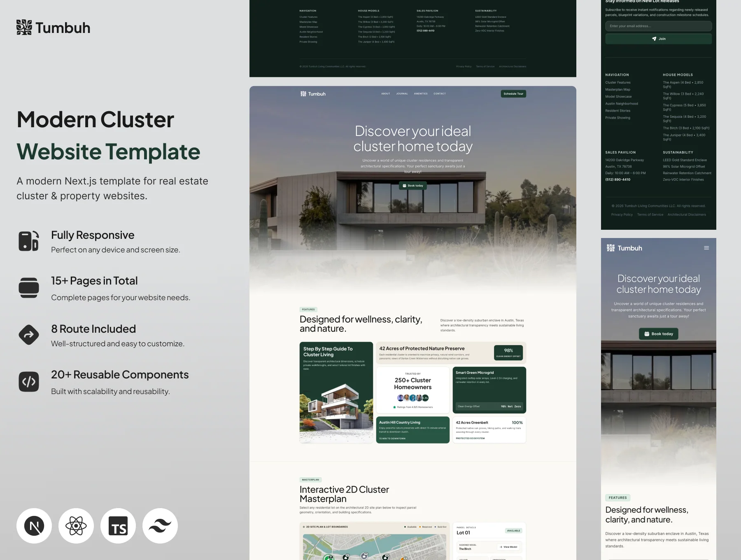Open the hamburger menu in the mobile preview
The image size is (741, 560).
point(706,248)
